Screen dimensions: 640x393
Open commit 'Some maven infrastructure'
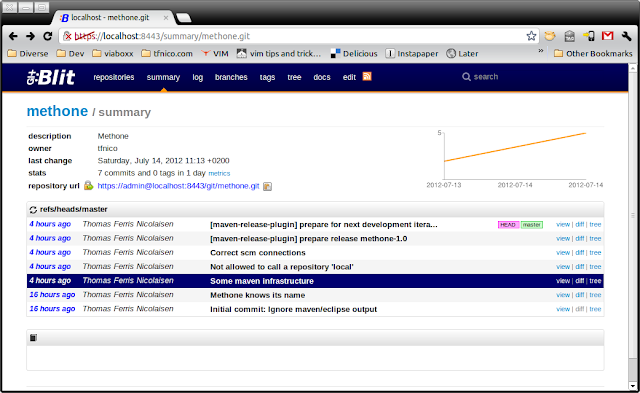262,281
